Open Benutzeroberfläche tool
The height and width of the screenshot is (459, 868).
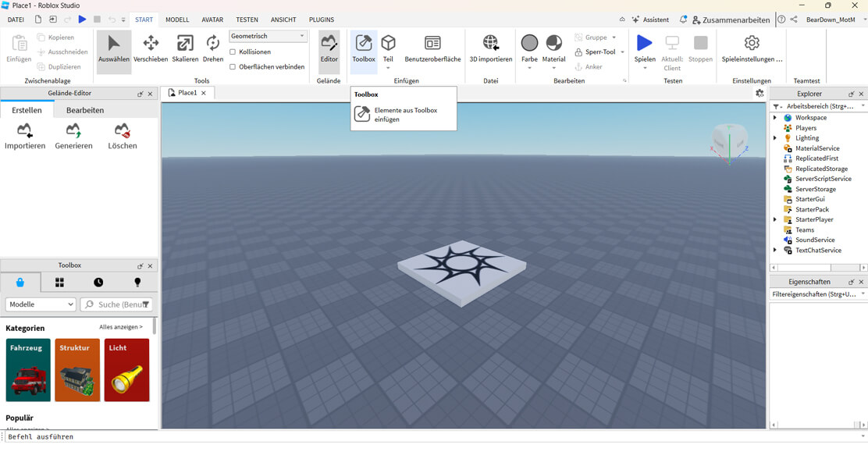[432, 50]
